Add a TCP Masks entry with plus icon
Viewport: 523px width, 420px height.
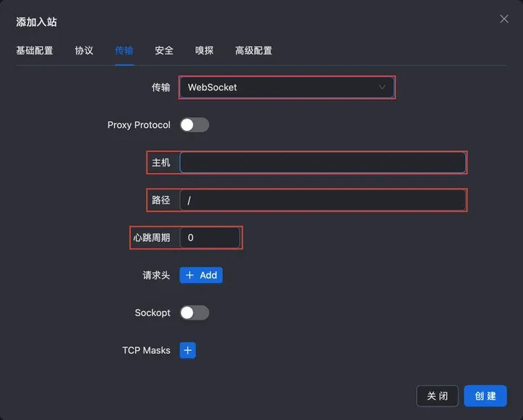pos(188,350)
